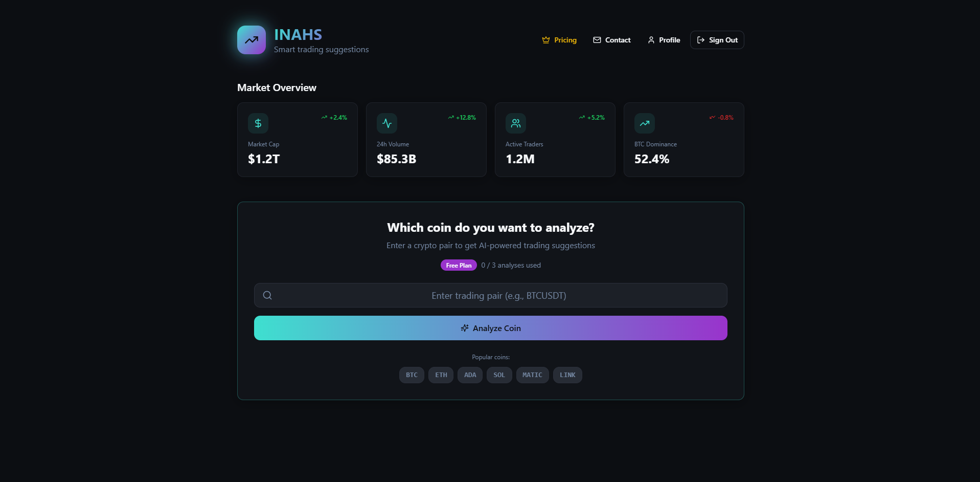Click the BTC Dominance trend icon
980x482 pixels.
click(644, 123)
